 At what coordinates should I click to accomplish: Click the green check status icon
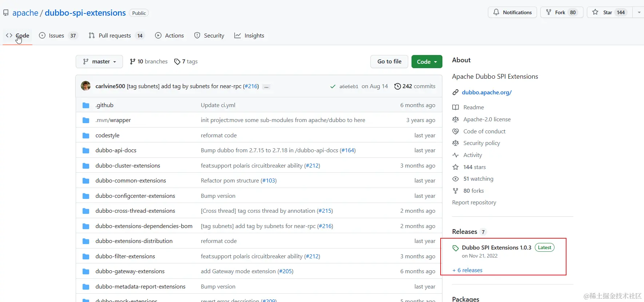click(x=333, y=86)
